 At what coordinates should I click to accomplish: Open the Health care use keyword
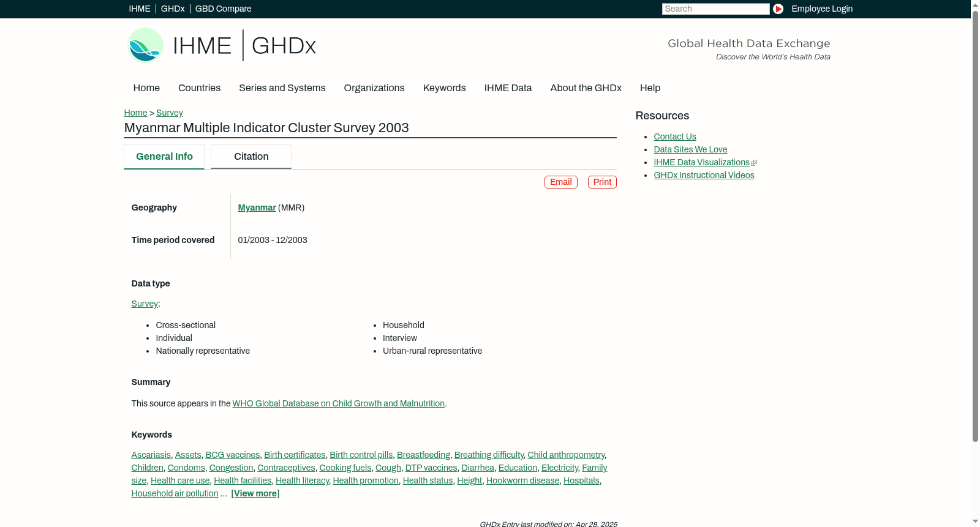(180, 480)
